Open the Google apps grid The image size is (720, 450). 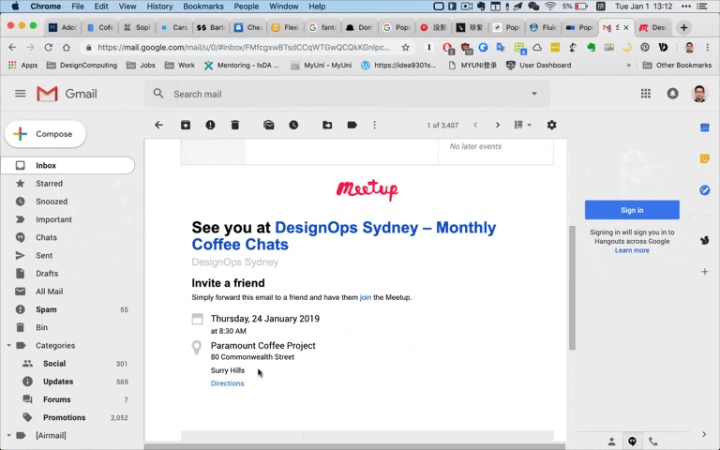pyautogui.click(x=646, y=94)
